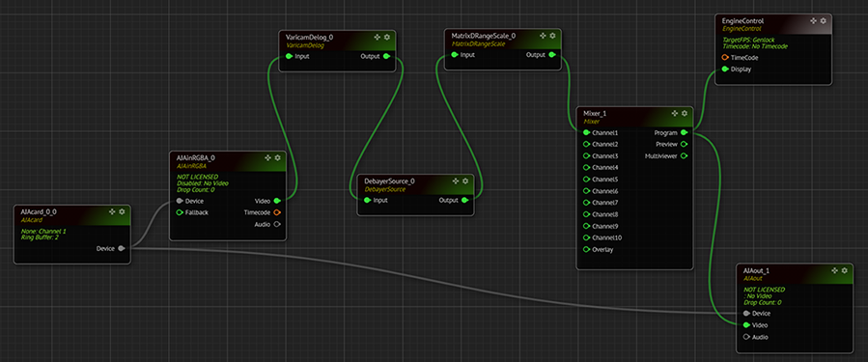Open settings gear on DebayerSource_0 node
Viewport: 868px width, 362px height.
coord(465,181)
